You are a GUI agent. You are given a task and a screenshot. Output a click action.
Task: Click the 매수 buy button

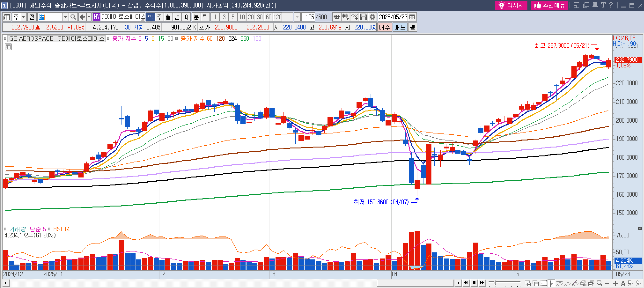[x=384, y=27]
